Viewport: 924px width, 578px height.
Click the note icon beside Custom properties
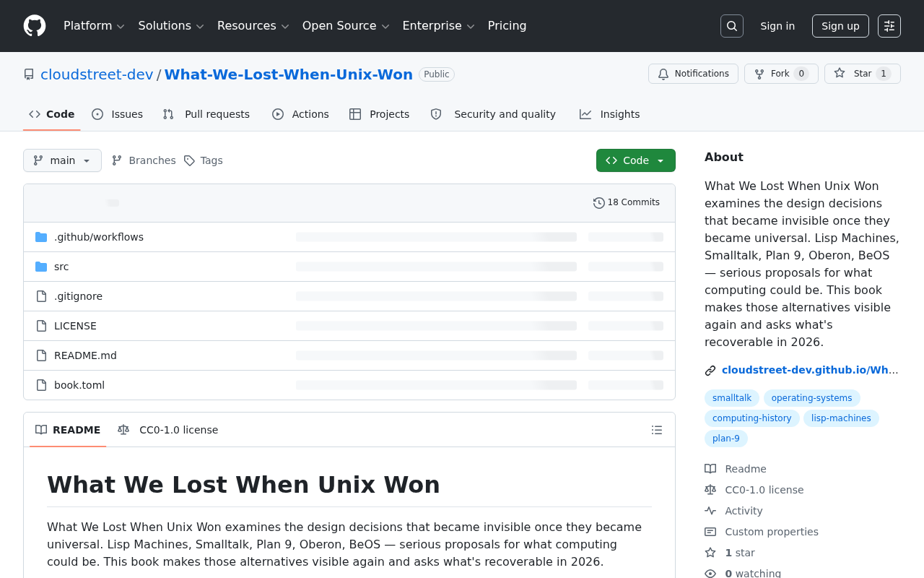point(710,532)
